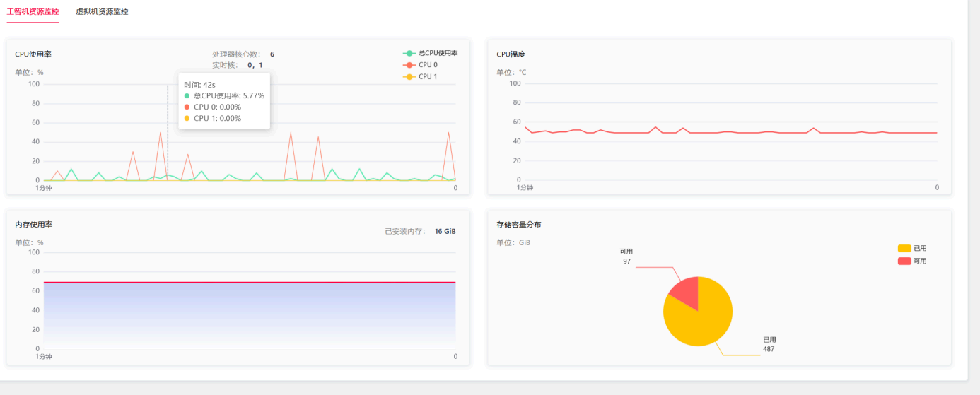Click the 可用 97 pie label
The image size is (980, 395).
click(626, 256)
